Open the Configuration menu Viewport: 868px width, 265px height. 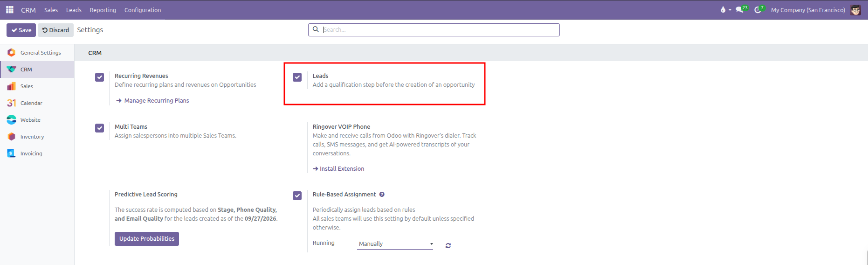(x=143, y=10)
